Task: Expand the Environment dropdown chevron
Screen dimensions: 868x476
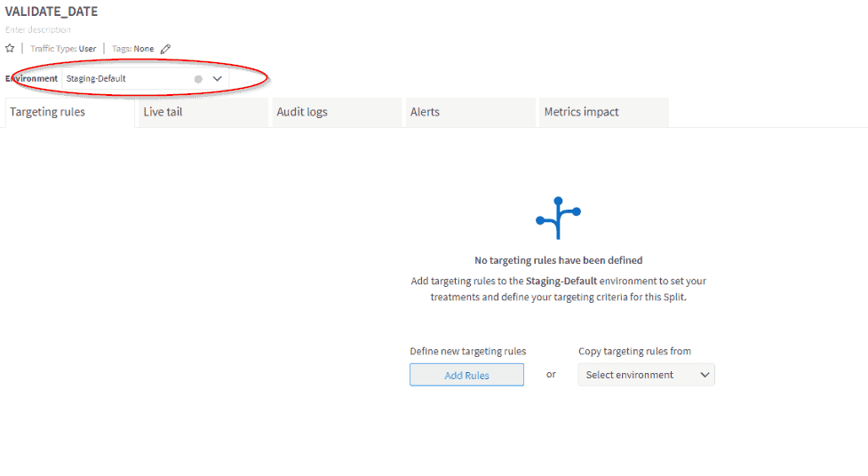Action: (217, 79)
